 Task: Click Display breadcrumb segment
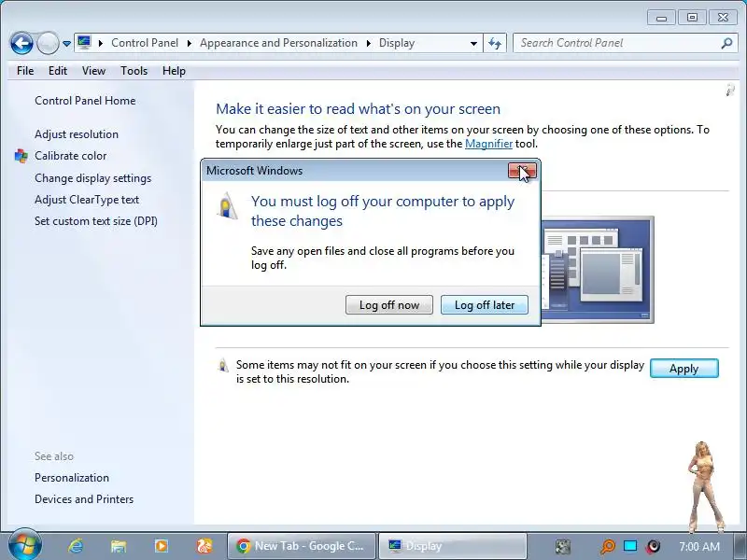[x=397, y=43]
